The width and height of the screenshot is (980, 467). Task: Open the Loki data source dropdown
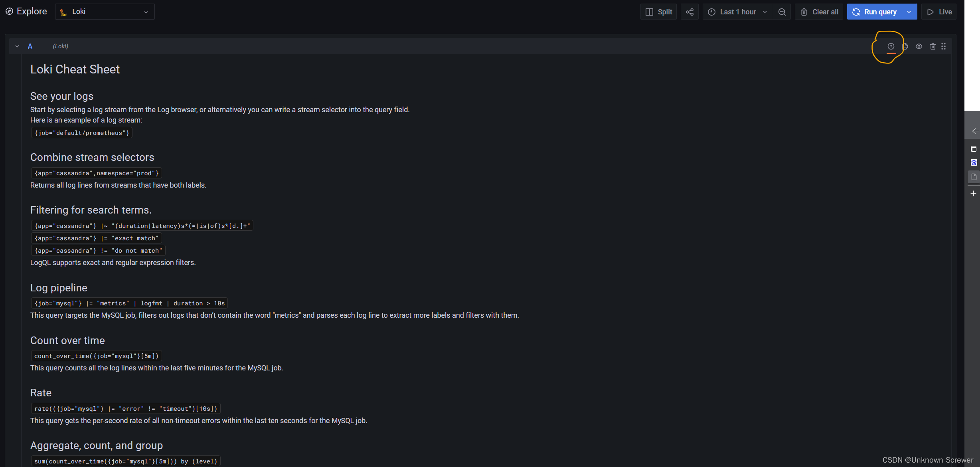pyautogui.click(x=105, y=12)
